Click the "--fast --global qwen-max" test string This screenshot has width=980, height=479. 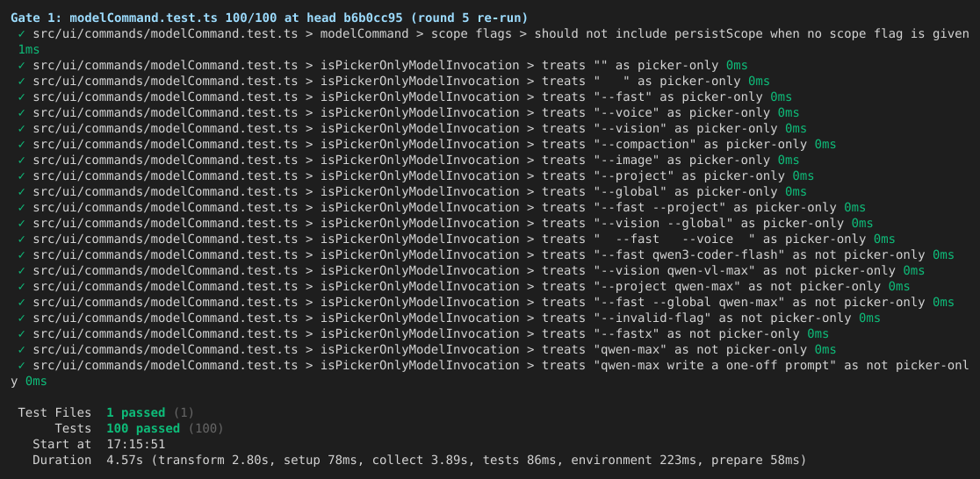pos(693,303)
